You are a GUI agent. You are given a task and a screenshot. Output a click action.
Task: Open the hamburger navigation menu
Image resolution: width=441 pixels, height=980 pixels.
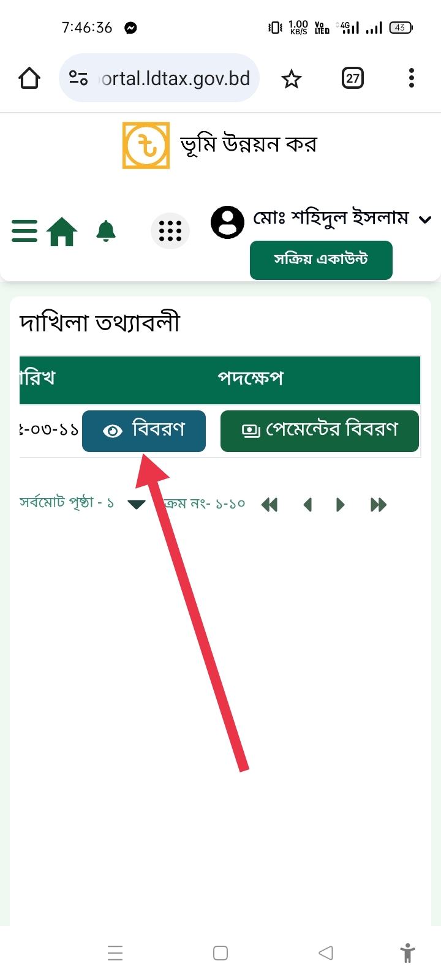(x=24, y=231)
